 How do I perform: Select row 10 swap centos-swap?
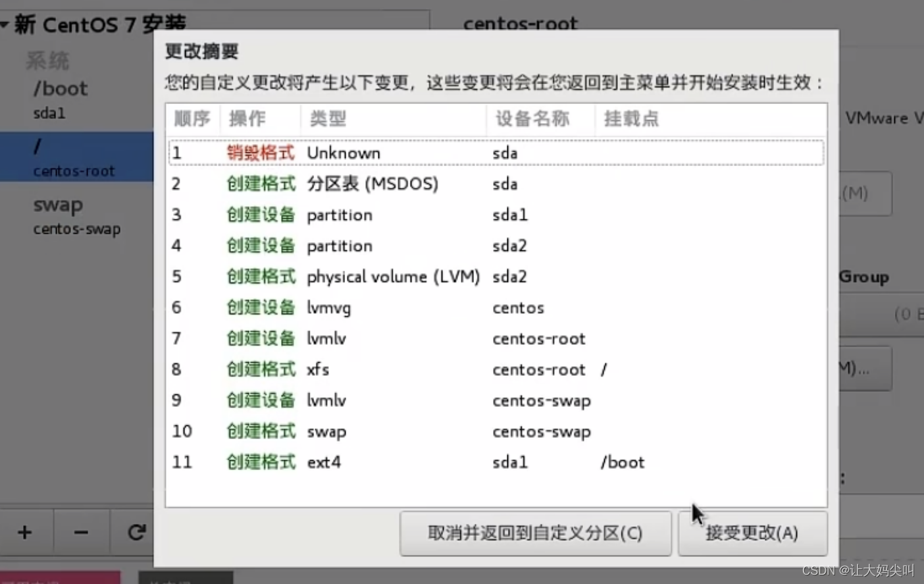pyautogui.click(x=496, y=431)
